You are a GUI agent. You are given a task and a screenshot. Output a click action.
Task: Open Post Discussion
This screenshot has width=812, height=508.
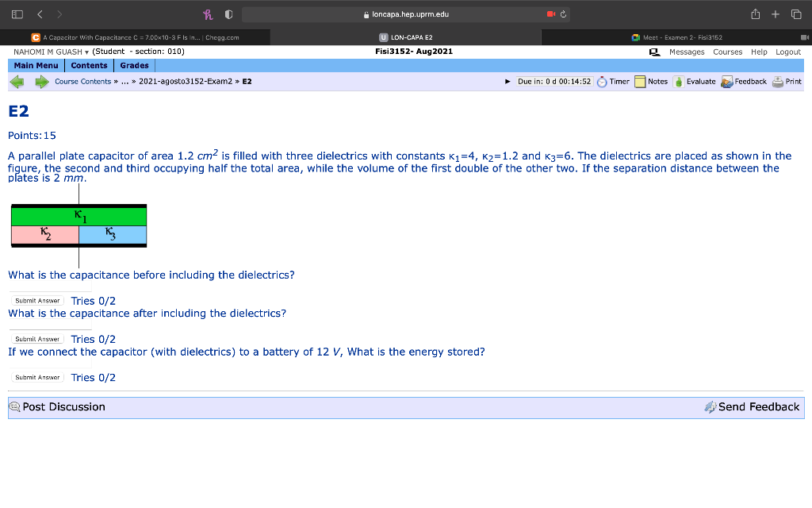pos(58,406)
